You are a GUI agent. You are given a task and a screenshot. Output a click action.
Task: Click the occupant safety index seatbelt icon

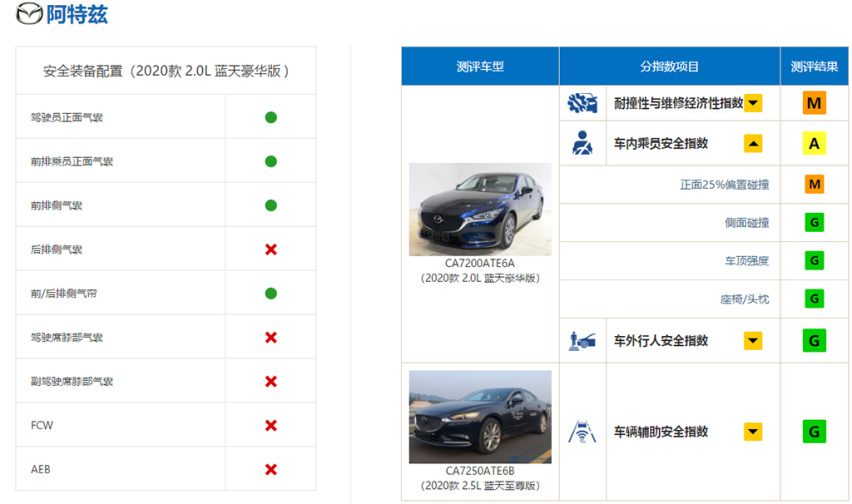[x=582, y=143]
